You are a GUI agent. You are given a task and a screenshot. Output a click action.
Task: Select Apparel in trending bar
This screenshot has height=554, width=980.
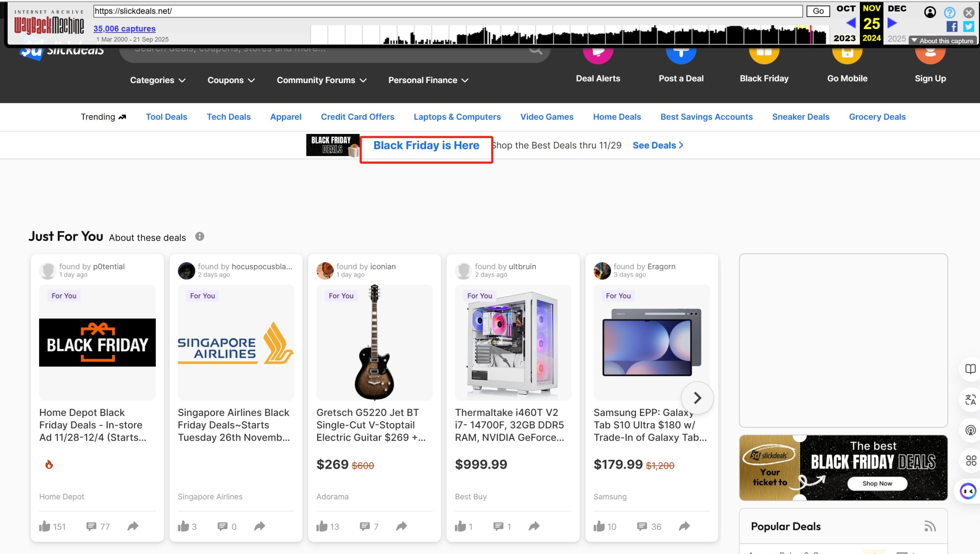coord(286,117)
